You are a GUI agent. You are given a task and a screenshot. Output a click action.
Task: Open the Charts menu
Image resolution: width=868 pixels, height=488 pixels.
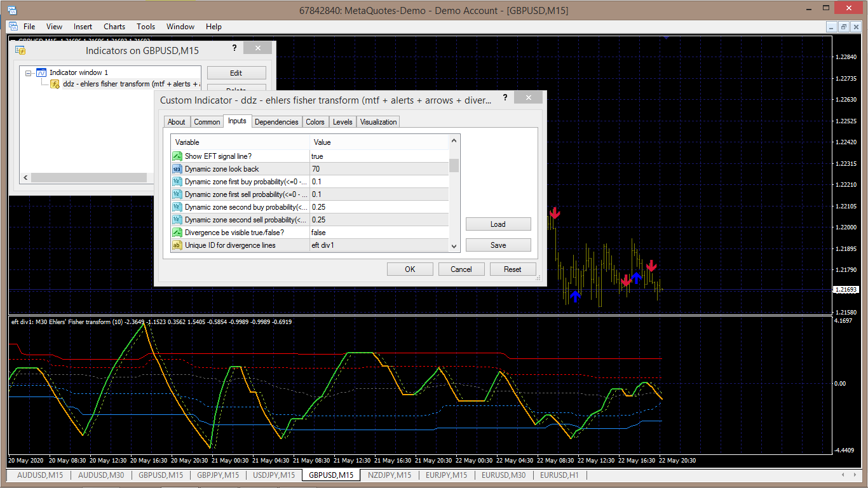click(114, 27)
